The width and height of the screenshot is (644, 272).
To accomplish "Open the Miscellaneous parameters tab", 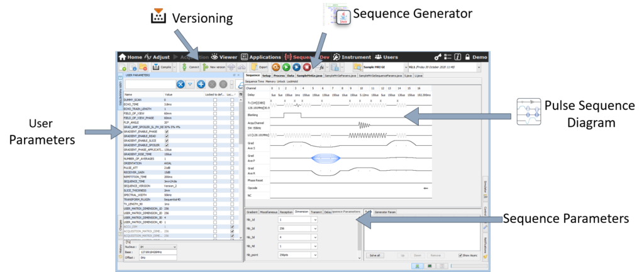I will [269, 212].
